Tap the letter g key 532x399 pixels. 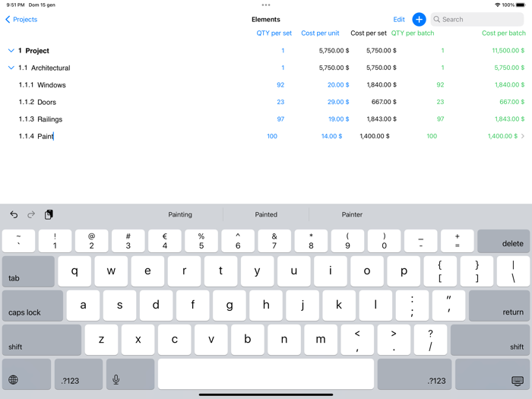pos(230,306)
